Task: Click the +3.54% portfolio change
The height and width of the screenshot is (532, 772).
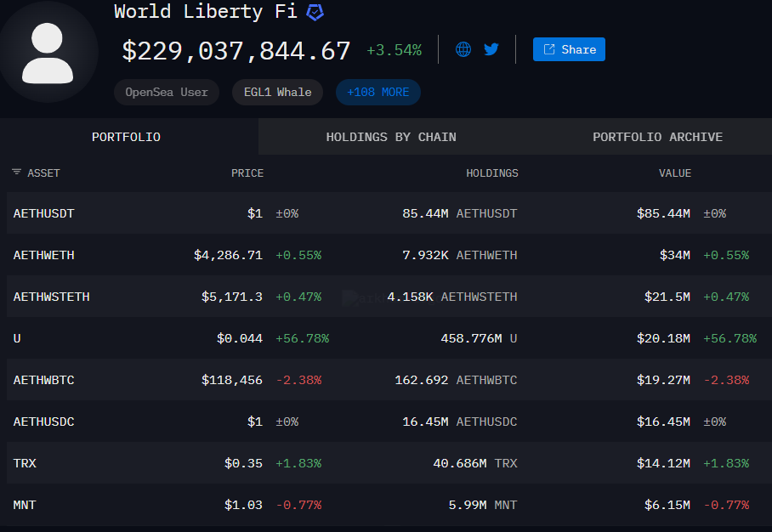Action: tap(394, 50)
